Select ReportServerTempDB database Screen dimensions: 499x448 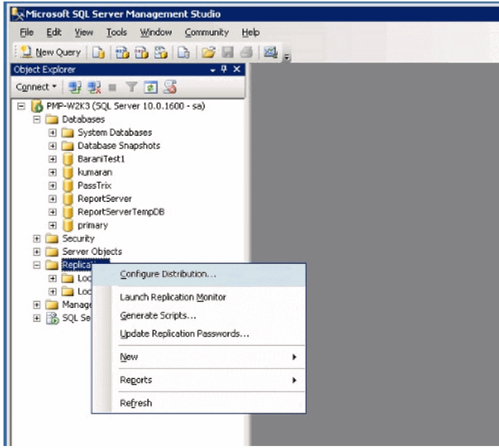click(x=121, y=212)
